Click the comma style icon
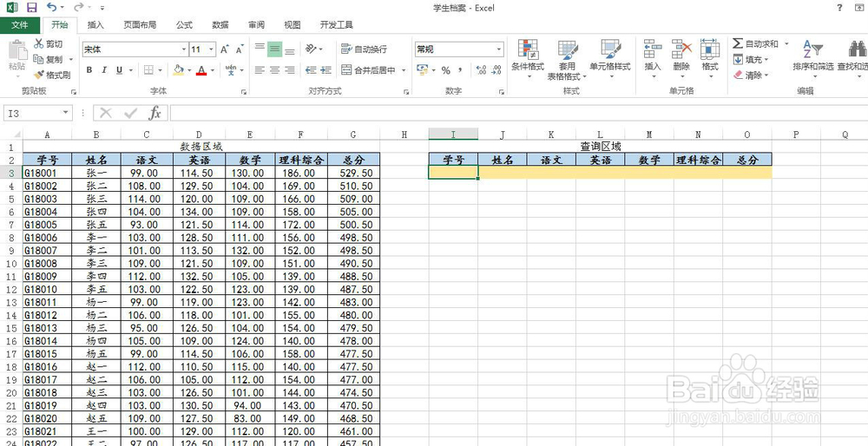The image size is (868, 446). click(461, 70)
